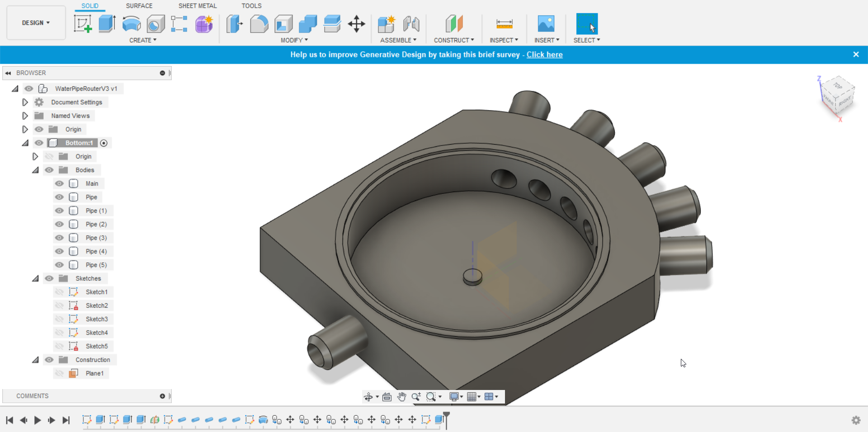The width and height of the screenshot is (868, 432).
Task: Click the Insert image icon
Action: (546, 23)
